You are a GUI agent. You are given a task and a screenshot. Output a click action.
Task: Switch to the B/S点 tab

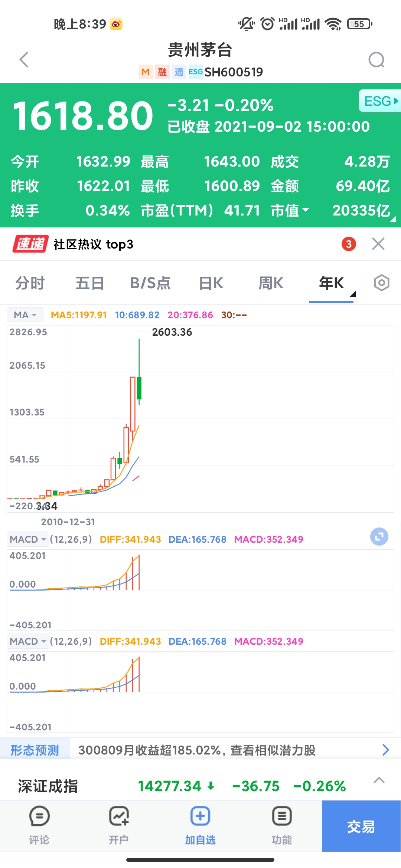pos(150,283)
